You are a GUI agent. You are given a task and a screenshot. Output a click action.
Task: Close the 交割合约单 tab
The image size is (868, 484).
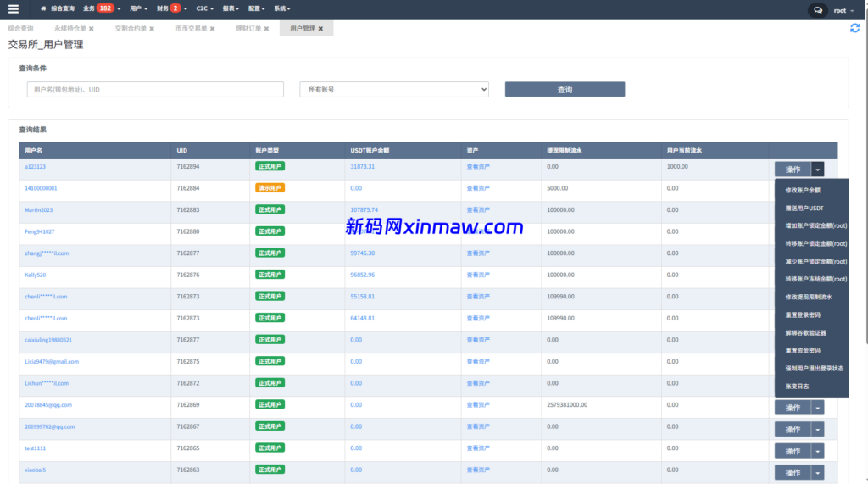152,29
